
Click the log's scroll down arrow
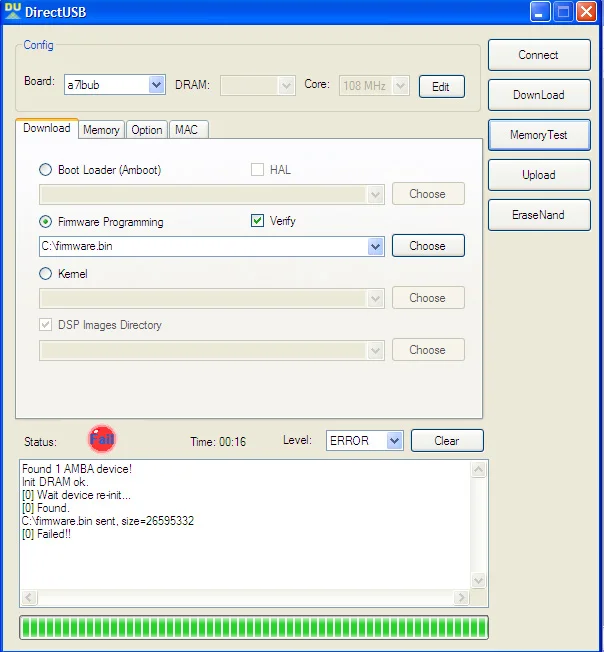click(x=478, y=580)
